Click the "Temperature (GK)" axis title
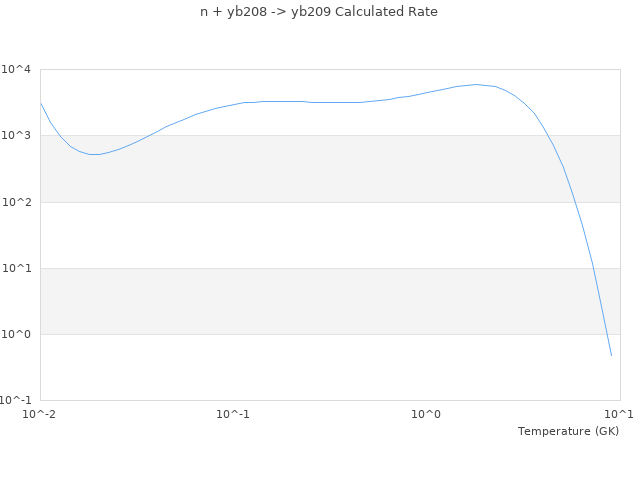This screenshot has height=480, width=640. pyautogui.click(x=568, y=431)
